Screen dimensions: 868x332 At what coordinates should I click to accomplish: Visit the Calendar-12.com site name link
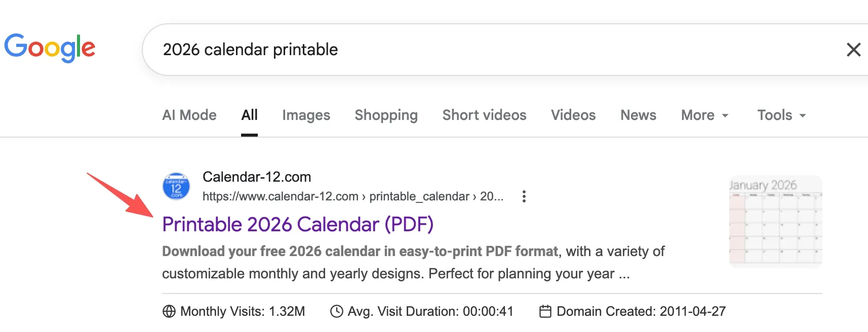257,177
